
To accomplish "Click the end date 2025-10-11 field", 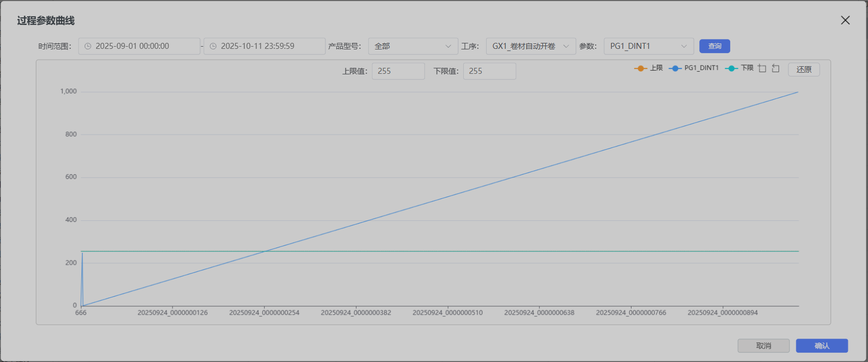I will [x=264, y=47].
